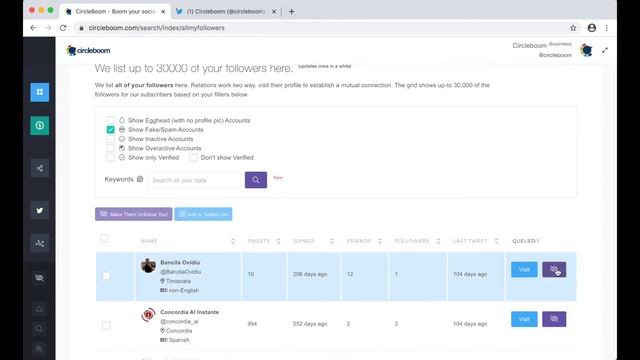
Task: Open the @concordia_al handle link
Action: pos(179,322)
